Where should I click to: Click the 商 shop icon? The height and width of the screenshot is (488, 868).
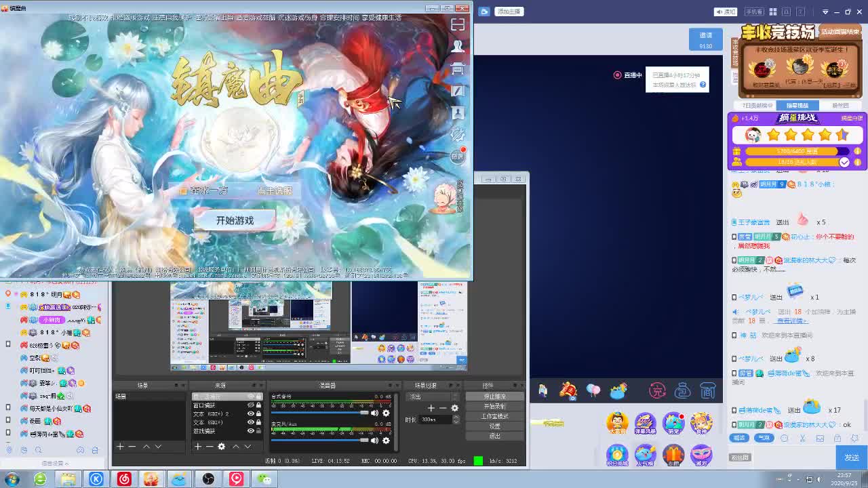(x=708, y=390)
